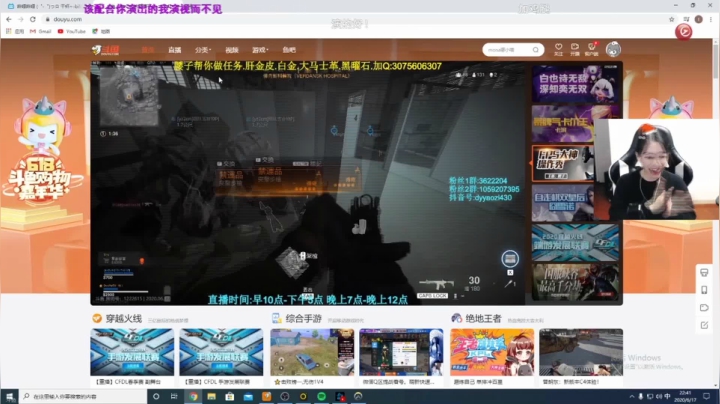Click the red round recorder icon at top right
The image size is (720, 404).
point(683,31)
